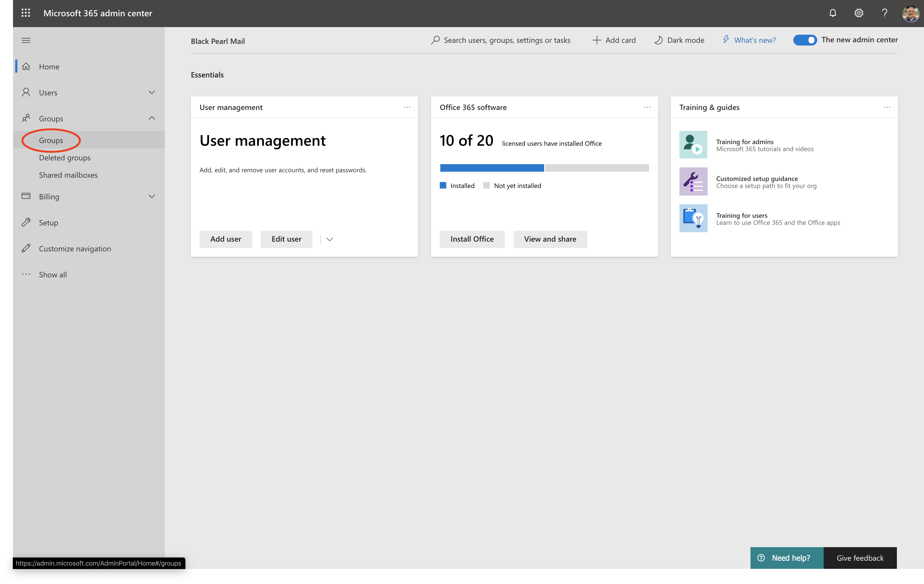Open the What's new? link
The image size is (924, 584).
[x=754, y=40]
